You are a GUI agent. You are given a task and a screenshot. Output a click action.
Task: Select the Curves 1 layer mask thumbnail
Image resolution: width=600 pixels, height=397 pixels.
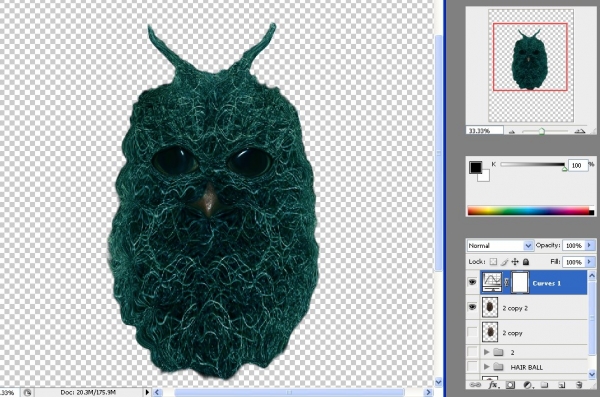(520, 283)
